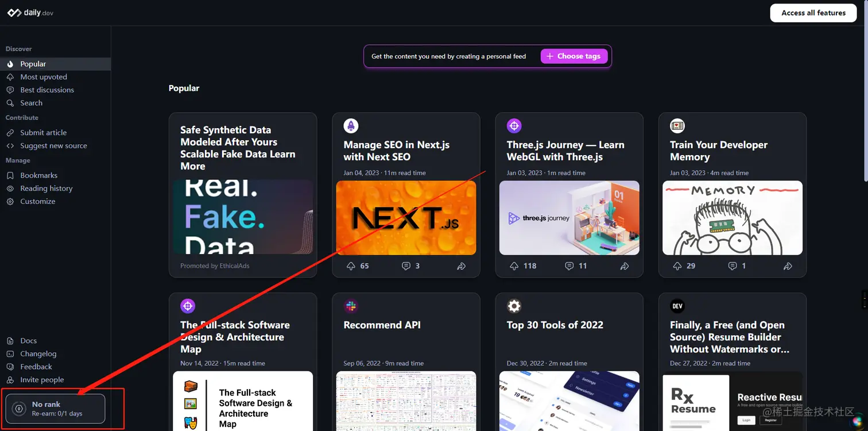Image resolution: width=868 pixels, height=431 pixels.
Task: Open the three.js journey thumbnail
Action: (x=569, y=218)
